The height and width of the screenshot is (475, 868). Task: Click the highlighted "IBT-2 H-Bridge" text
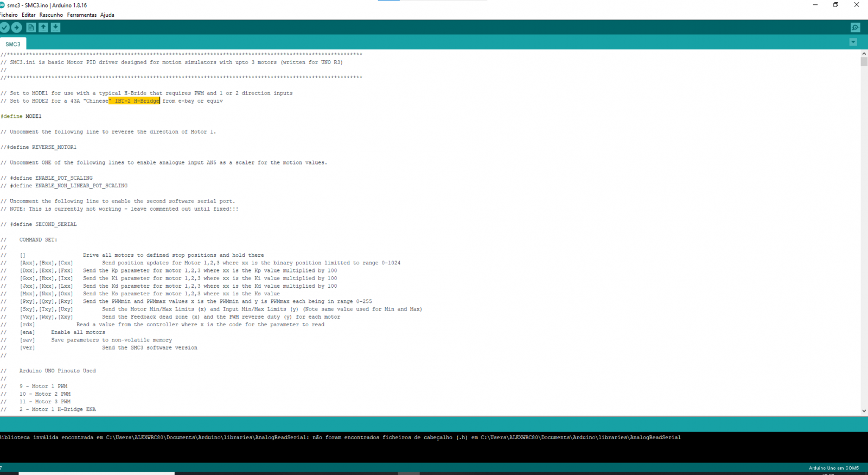[x=135, y=101]
